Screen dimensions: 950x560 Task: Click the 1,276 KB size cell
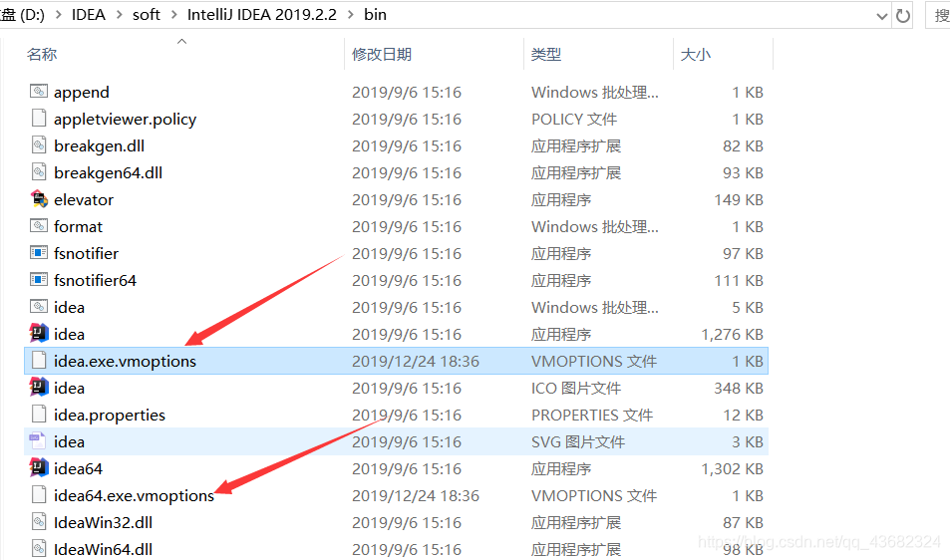732,334
